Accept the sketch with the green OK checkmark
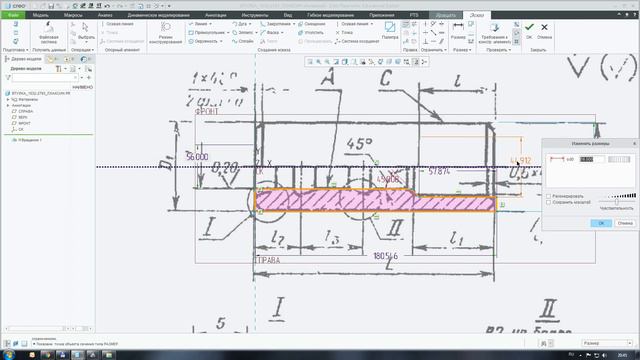 click(529, 27)
